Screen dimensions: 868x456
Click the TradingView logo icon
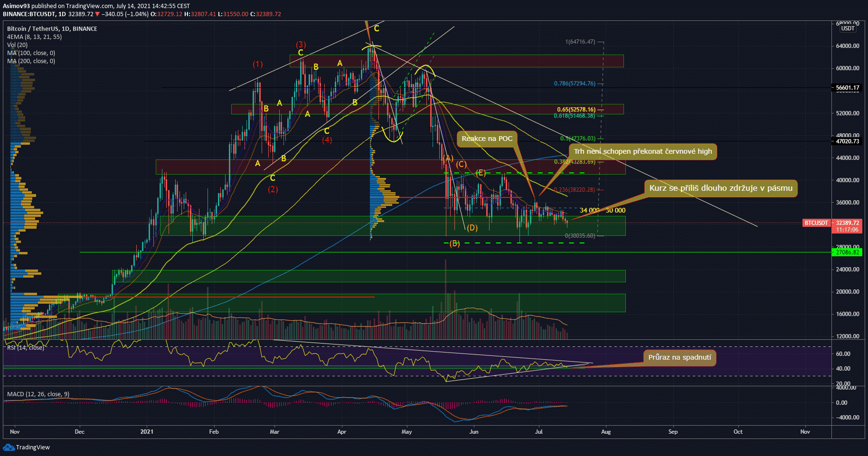point(9,447)
